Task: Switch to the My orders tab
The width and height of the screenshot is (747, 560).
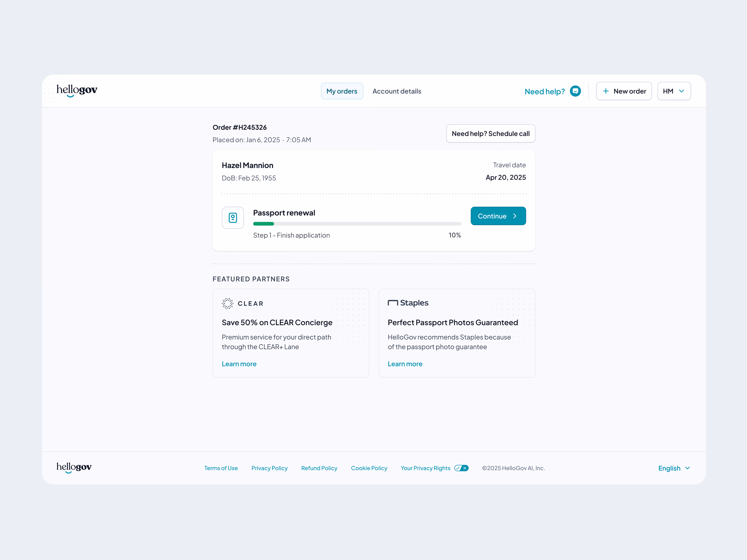Action: 342,91
